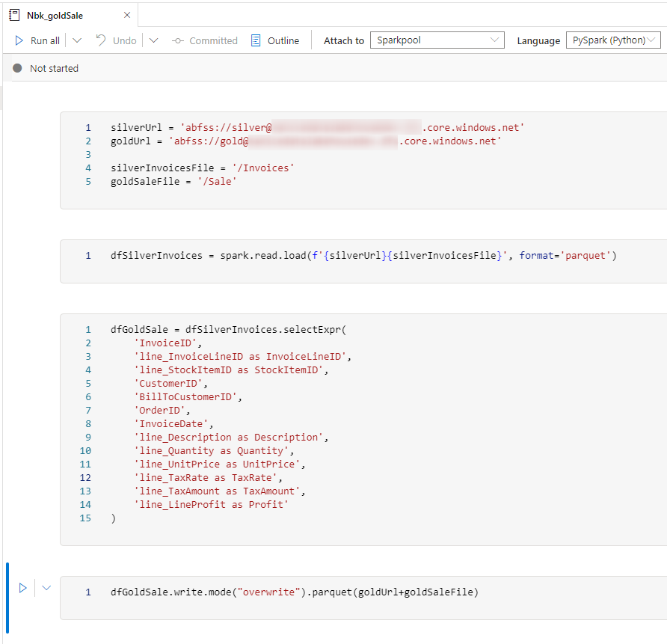Click the 'BillToCustomerID' code line

tap(188, 397)
